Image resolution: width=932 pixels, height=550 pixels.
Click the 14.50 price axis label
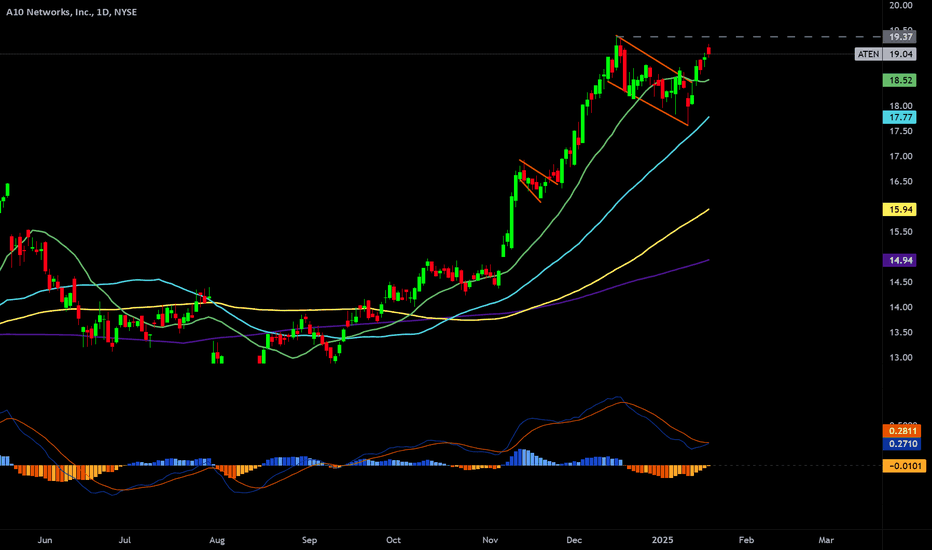point(900,282)
